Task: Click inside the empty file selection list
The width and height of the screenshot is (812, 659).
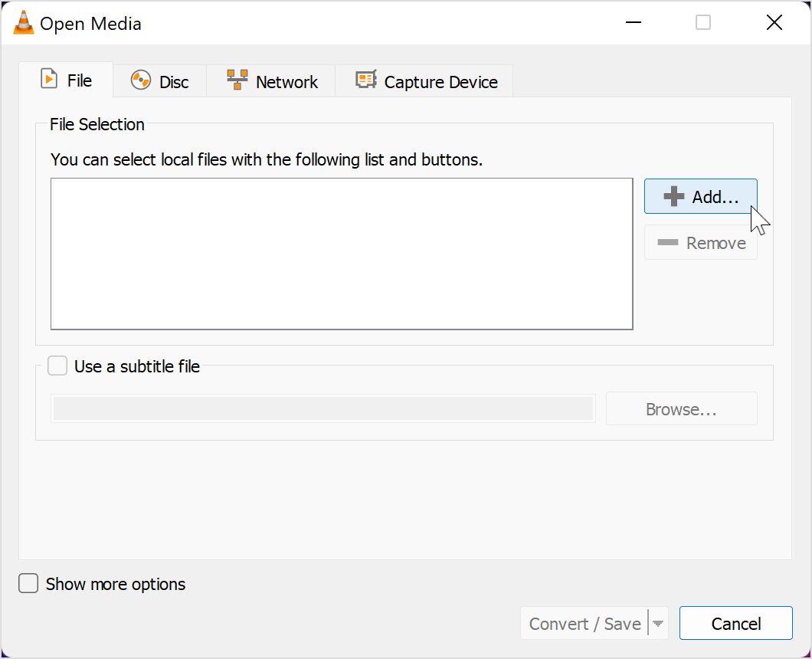Action: pyautogui.click(x=342, y=254)
